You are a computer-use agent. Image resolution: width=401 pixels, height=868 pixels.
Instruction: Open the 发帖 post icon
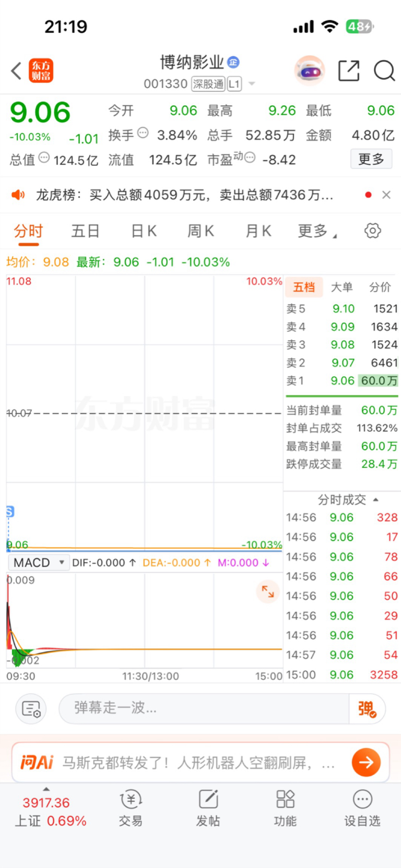point(208,808)
